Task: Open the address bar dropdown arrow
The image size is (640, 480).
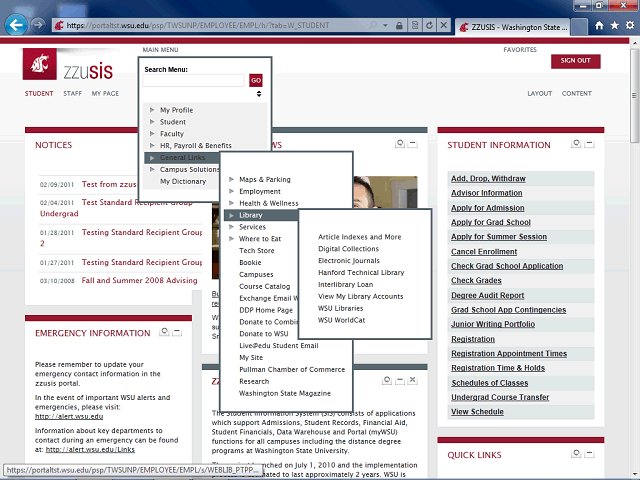Action: coord(385,26)
